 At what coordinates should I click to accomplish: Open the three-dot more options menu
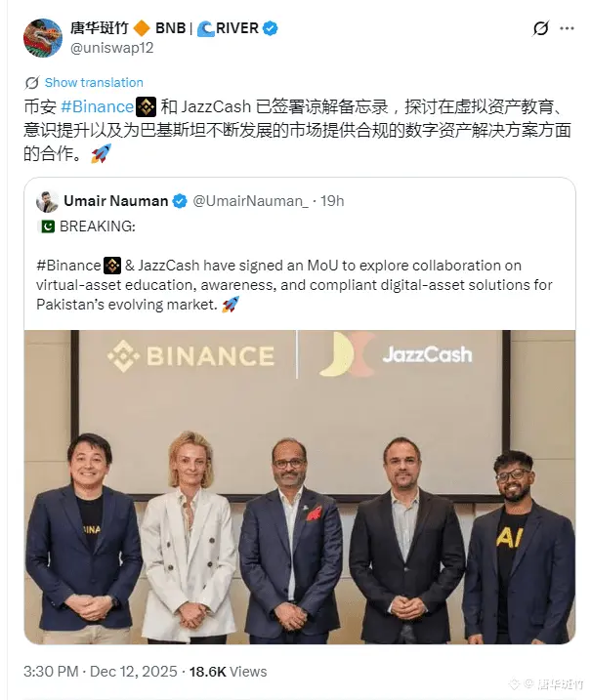click(x=567, y=28)
